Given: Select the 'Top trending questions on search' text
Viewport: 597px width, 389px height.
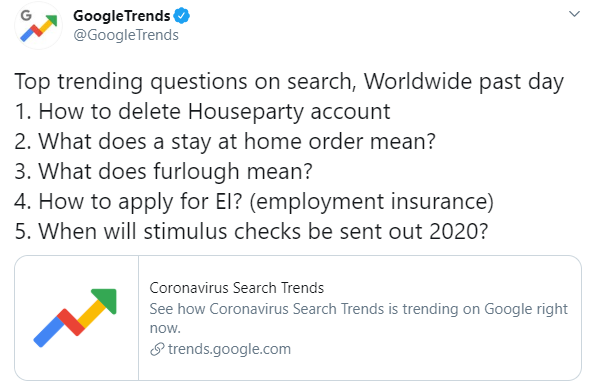Looking at the screenshot, I should (x=185, y=82).
